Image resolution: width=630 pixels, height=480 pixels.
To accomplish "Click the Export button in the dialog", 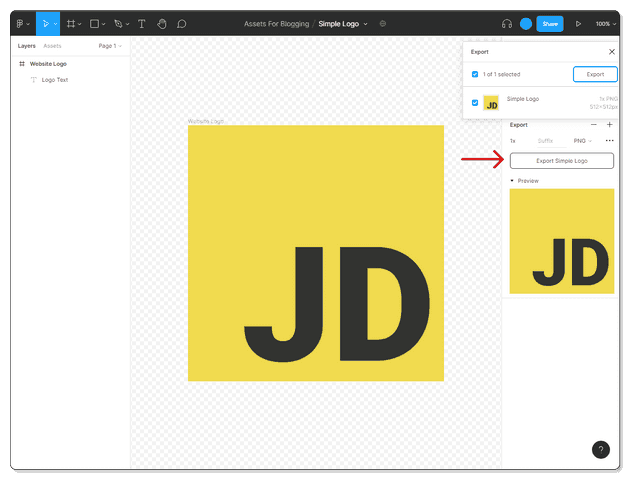I will tap(595, 74).
